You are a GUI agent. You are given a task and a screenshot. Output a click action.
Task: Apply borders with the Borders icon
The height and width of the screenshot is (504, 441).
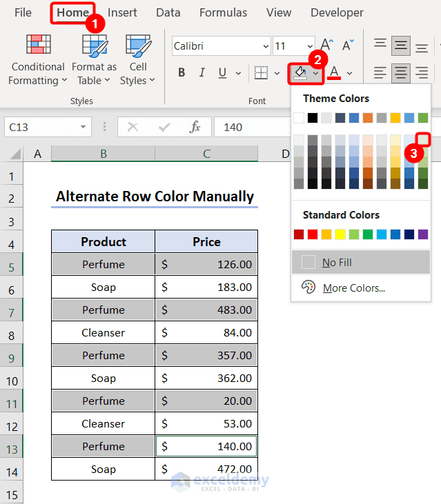click(x=261, y=72)
